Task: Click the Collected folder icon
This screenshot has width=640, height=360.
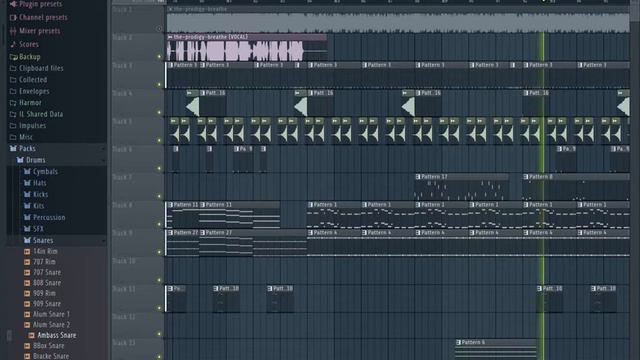Action: pyautogui.click(x=13, y=80)
